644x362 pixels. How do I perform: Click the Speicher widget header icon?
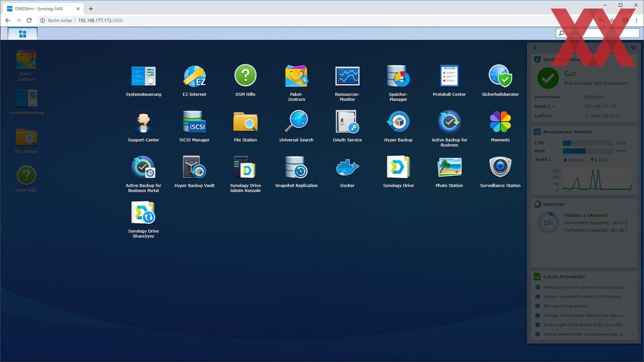click(x=537, y=204)
